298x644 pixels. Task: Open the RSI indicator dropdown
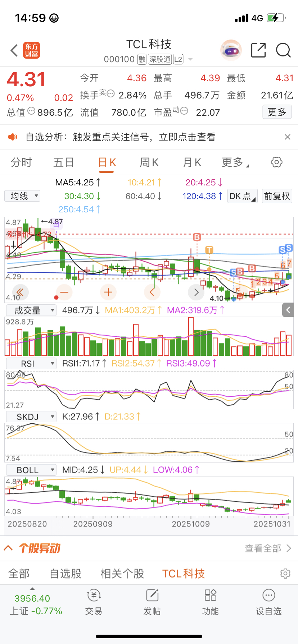31,364
